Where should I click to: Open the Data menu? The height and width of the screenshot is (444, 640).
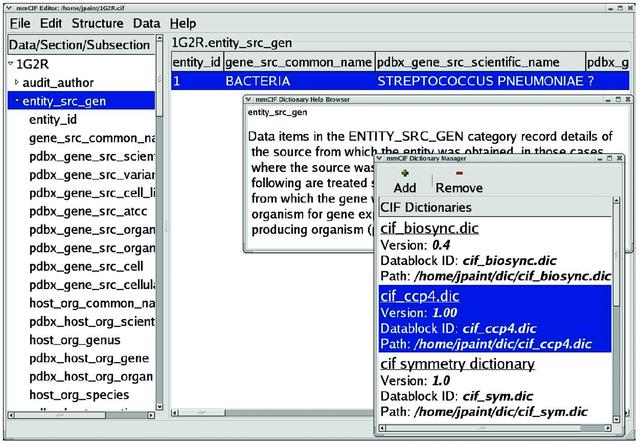pos(147,24)
